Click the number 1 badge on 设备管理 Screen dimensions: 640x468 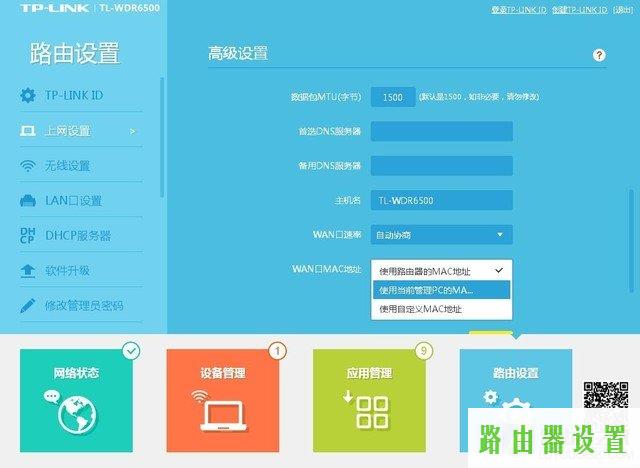tap(278, 351)
